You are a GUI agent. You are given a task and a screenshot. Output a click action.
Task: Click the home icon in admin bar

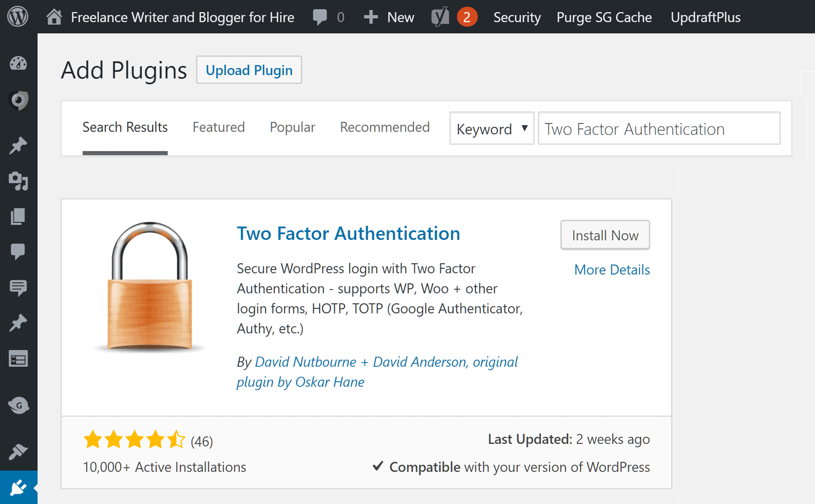click(54, 17)
